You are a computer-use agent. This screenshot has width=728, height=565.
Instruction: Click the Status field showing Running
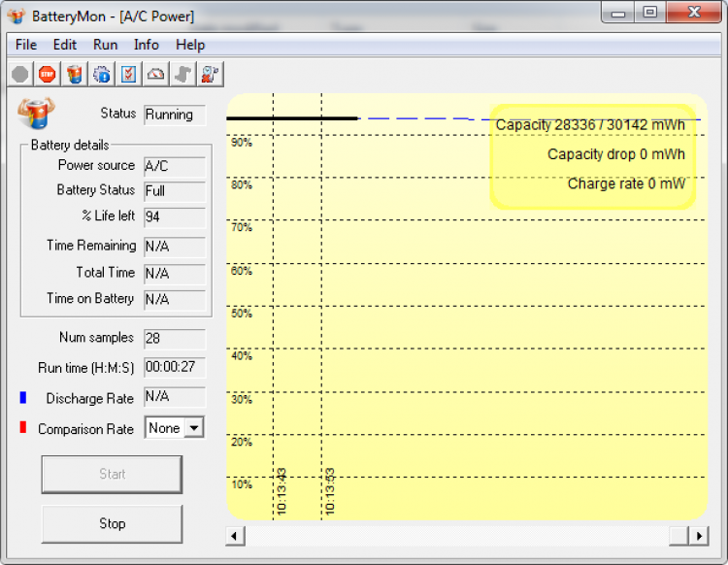[175, 115]
